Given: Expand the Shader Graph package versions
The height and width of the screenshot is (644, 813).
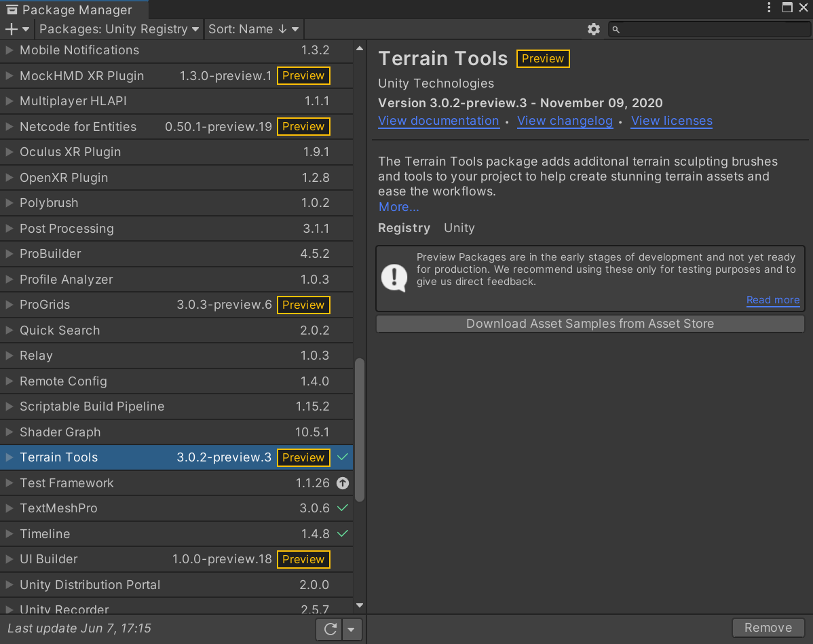Looking at the screenshot, I should click(9, 432).
